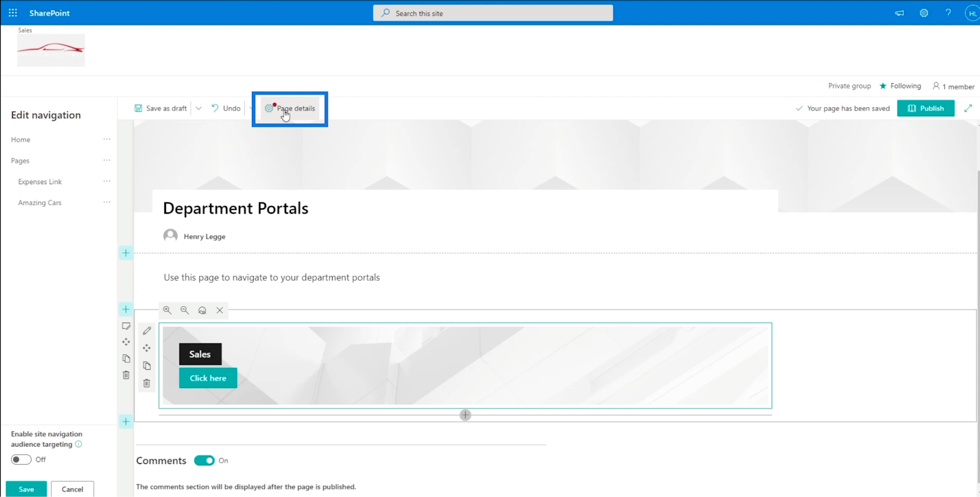Click Save as draft
Image resolution: width=980 pixels, height=497 pixels.
[x=160, y=108]
